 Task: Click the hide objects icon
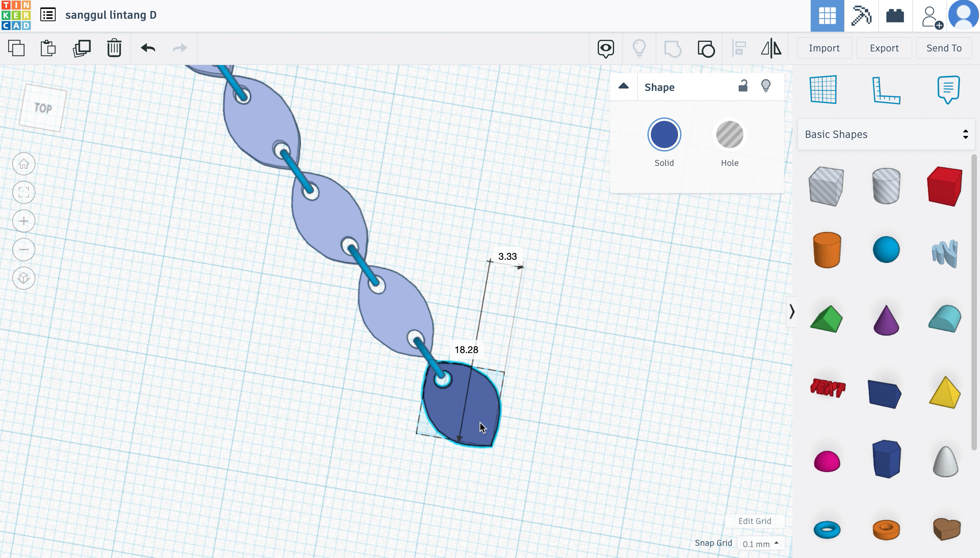click(639, 48)
